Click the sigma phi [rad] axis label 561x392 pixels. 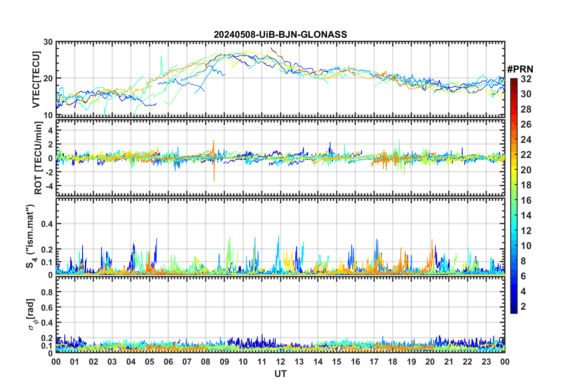click(x=31, y=314)
